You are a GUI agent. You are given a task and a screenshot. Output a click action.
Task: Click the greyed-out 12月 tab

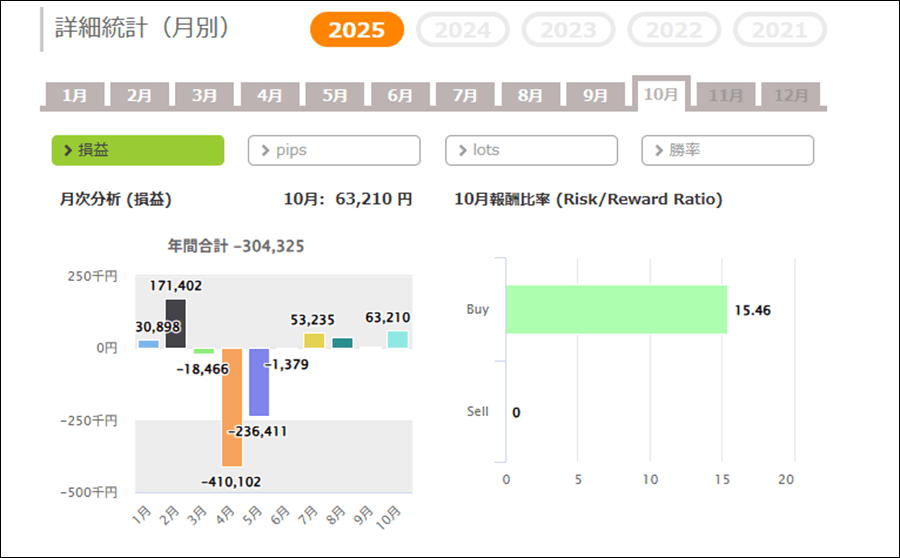pyautogui.click(x=791, y=95)
